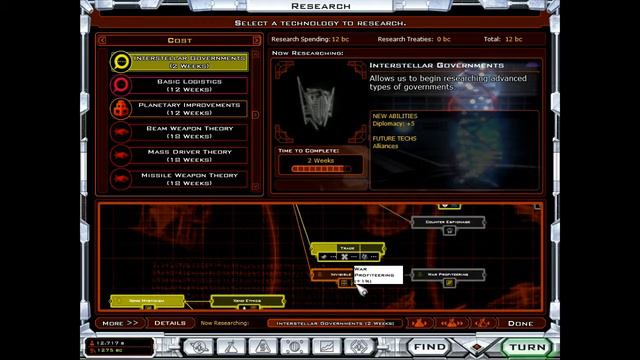This screenshot has height=360, width=640.
Task: Click the Cost sort header
Action: click(x=180, y=40)
